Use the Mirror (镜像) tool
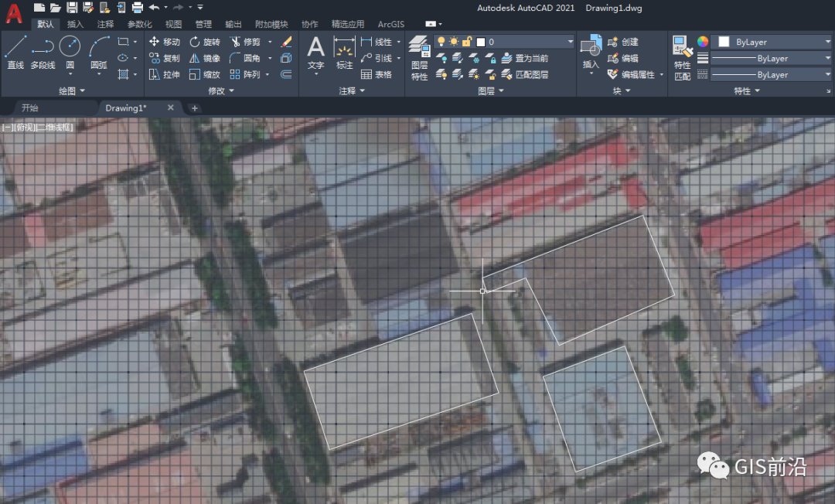 (205, 58)
